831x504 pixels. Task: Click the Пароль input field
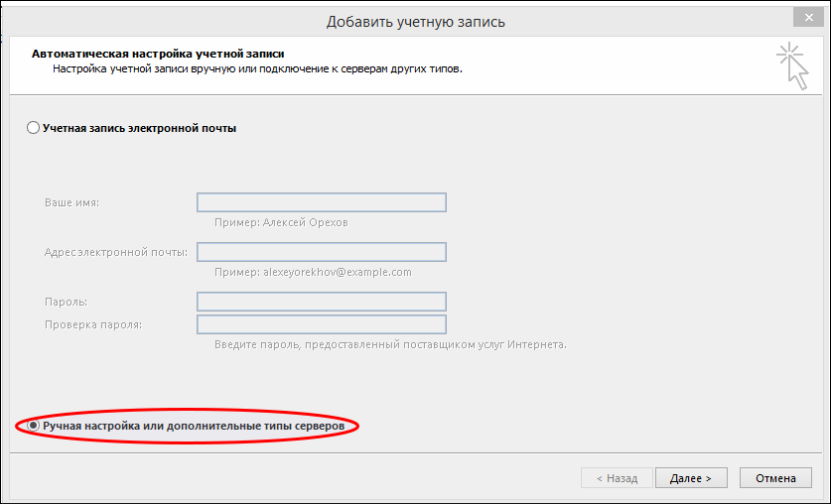[322, 302]
